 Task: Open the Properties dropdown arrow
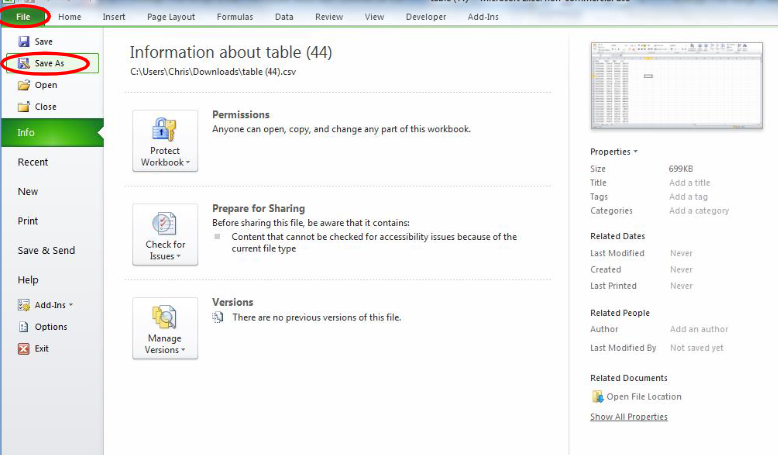(x=635, y=152)
